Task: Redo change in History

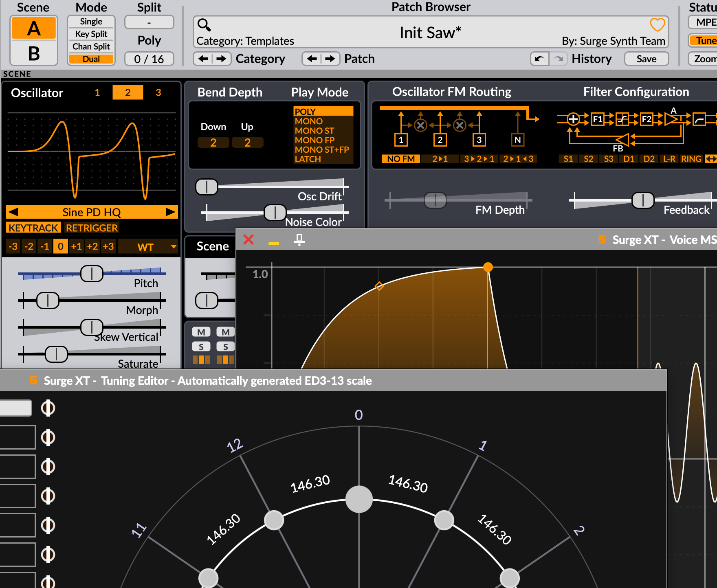Action: [558, 59]
